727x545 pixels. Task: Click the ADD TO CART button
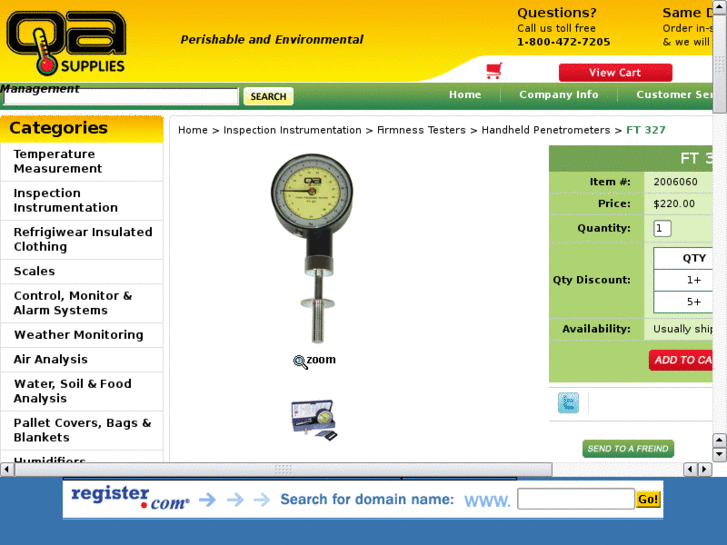pos(681,360)
